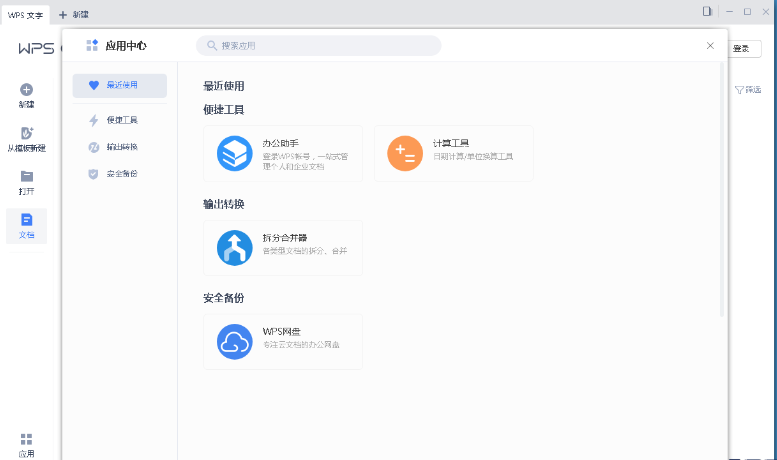Close the 应用中心 dialog
The width and height of the screenshot is (777, 460).
pos(710,46)
